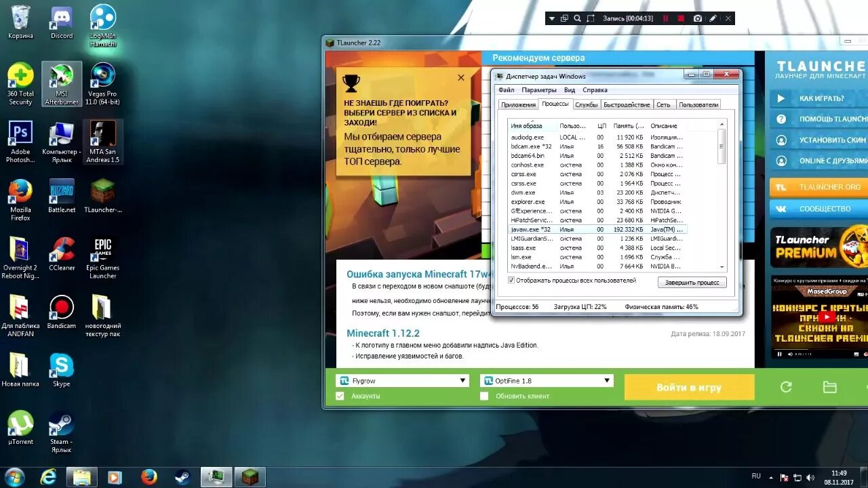Screen dimensions: 868x488
Task: Open the Flygrow account dropdown
Action: (403, 381)
